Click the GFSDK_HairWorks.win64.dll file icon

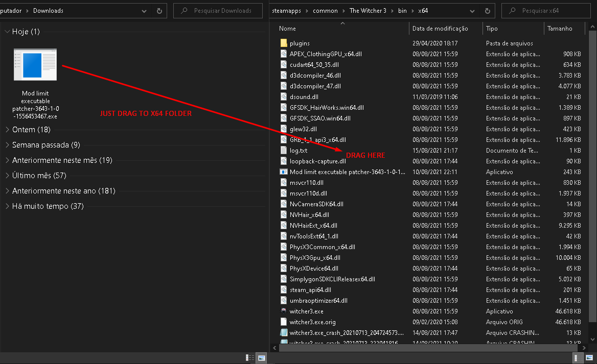(x=284, y=107)
